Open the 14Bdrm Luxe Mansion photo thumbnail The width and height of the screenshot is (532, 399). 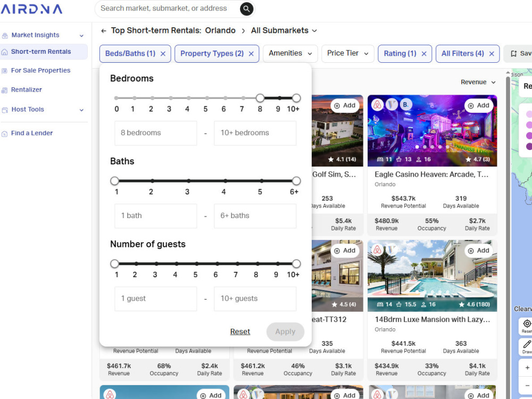(x=432, y=276)
